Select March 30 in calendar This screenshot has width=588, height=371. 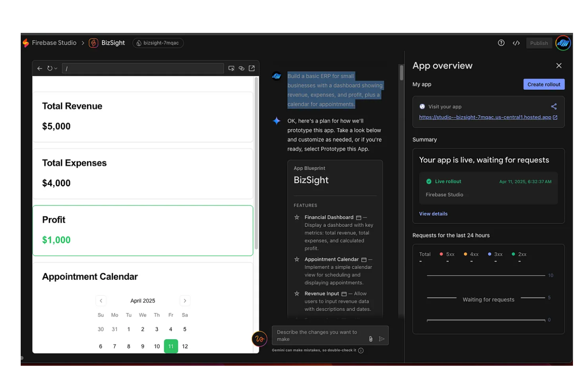tap(101, 329)
